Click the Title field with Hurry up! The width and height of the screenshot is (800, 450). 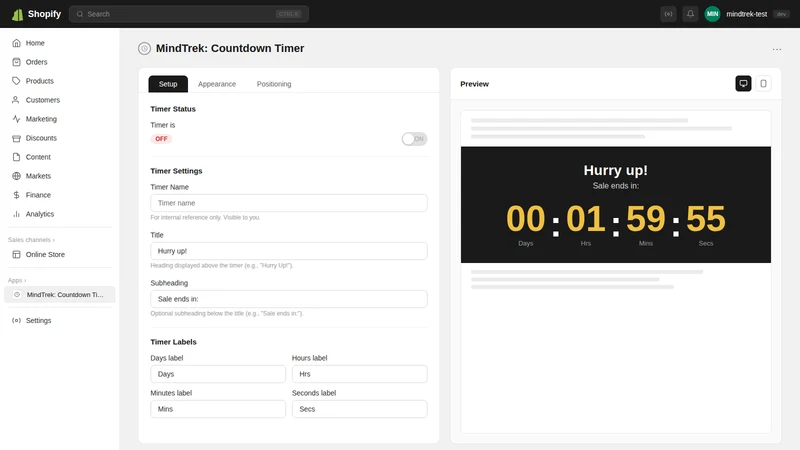click(x=289, y=251)
